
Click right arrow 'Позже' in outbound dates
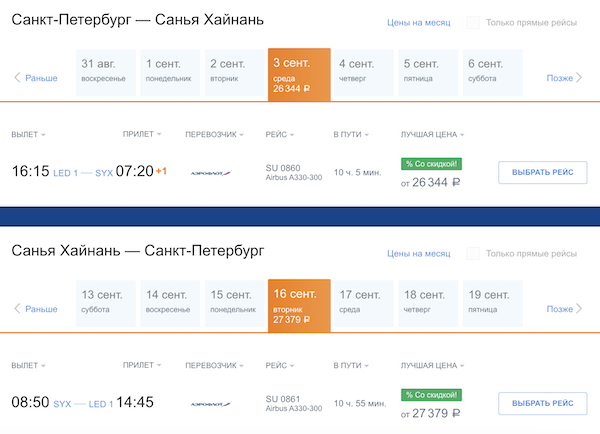tap(565, 77)
